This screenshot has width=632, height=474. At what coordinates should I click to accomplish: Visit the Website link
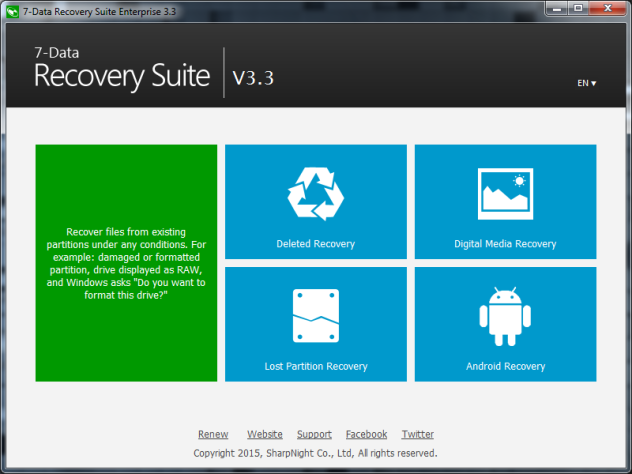tap(265, 434)
